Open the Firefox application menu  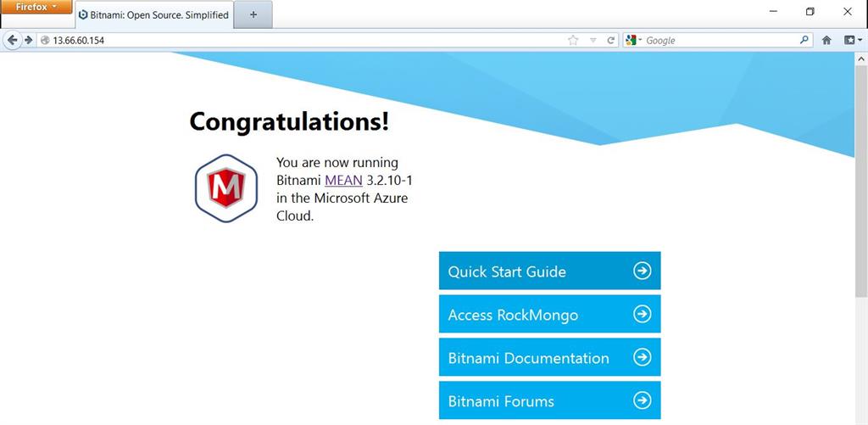pyautogui.click(x=36, y=7)
